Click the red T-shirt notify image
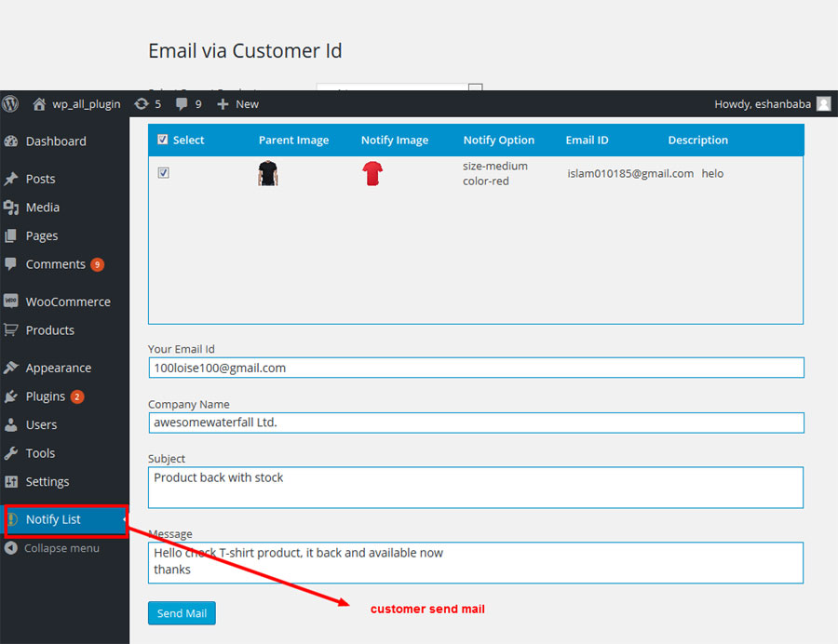 (x=372, y=173)
